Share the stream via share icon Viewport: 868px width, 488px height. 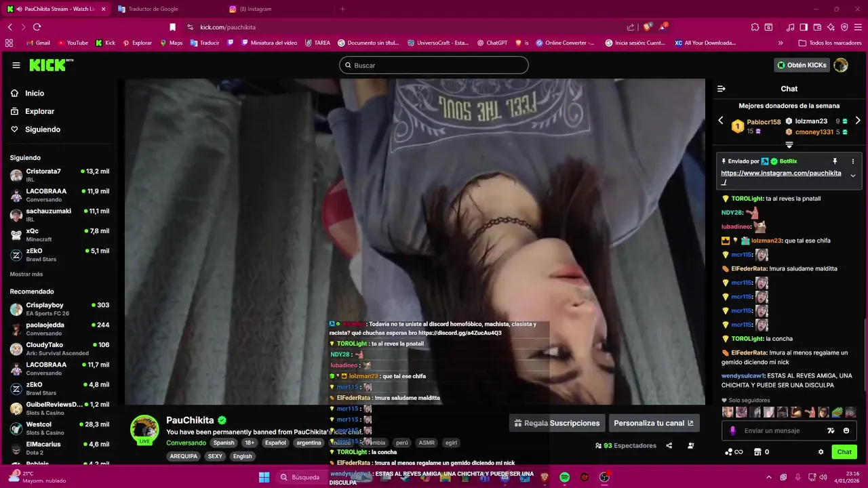[x=669, y=445]
